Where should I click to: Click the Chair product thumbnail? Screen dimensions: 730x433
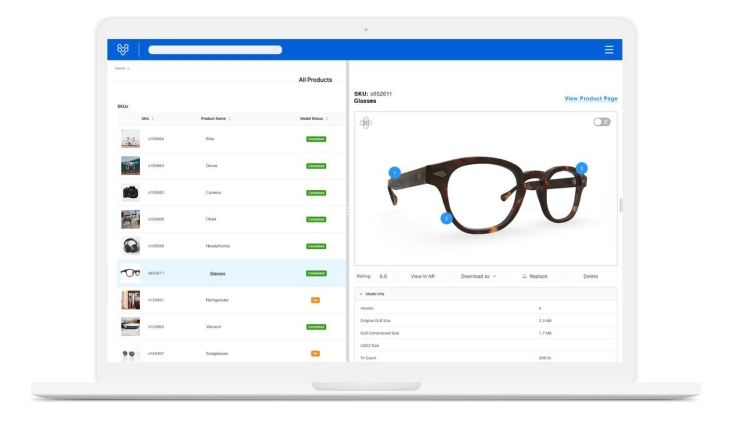(x=130, y=219)
